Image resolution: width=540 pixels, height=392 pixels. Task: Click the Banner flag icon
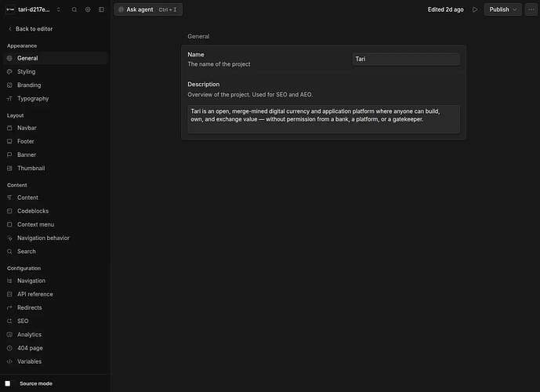pyautogui.click(x=9, y=154)
